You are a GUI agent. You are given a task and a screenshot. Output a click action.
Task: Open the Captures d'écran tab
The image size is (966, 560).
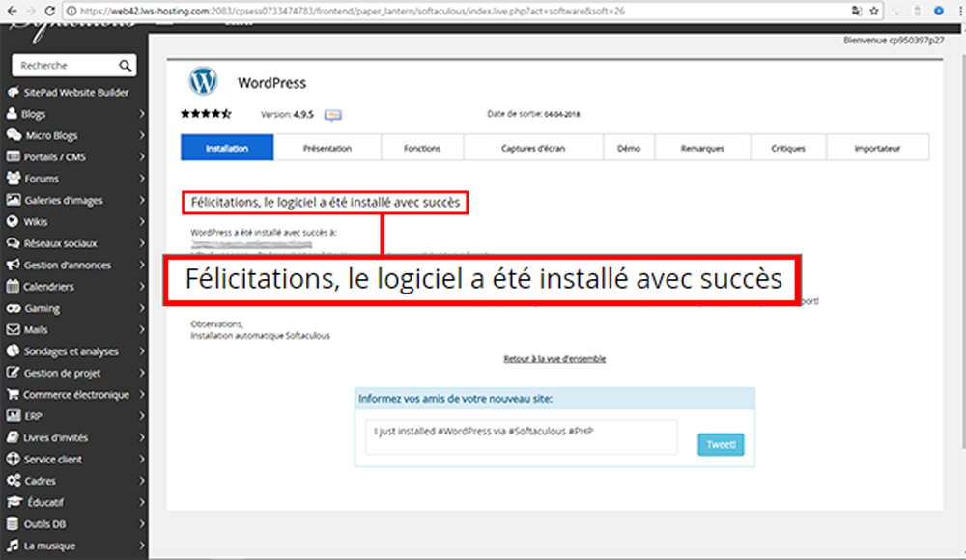[x=533, y=148]
